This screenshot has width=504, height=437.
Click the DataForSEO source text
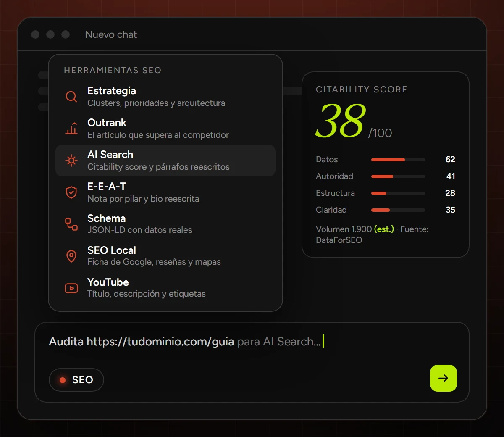tap(339, 240)
